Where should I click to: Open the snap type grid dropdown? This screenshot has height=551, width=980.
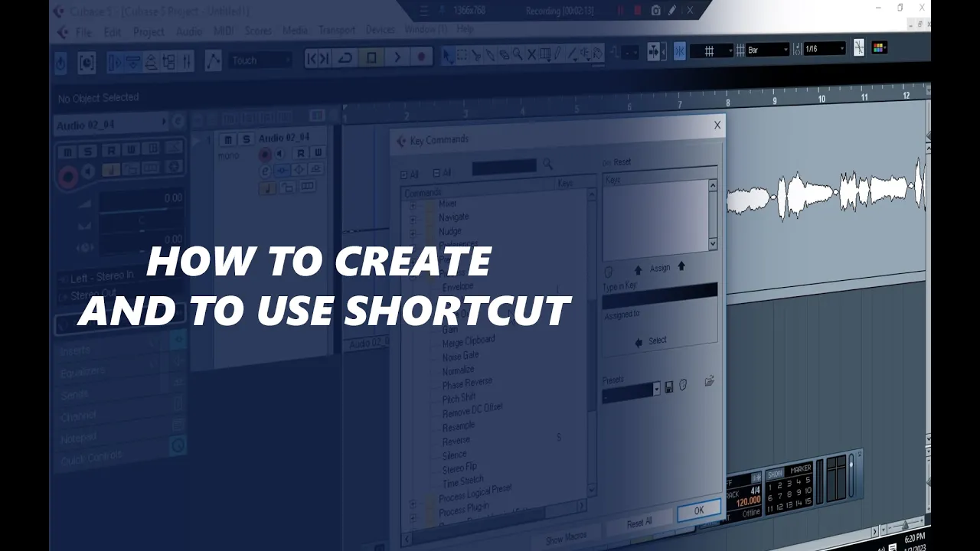click(711, 51)
